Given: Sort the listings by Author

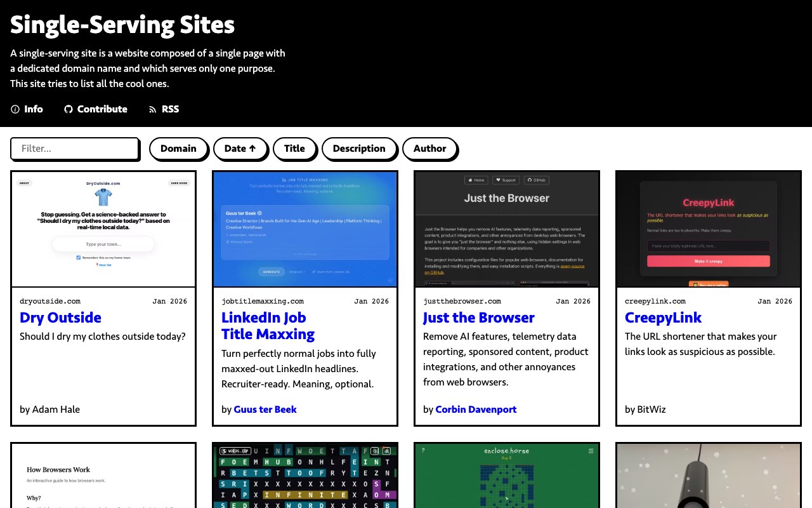Looking at the screenshot, I should click(x=429, y=148).
